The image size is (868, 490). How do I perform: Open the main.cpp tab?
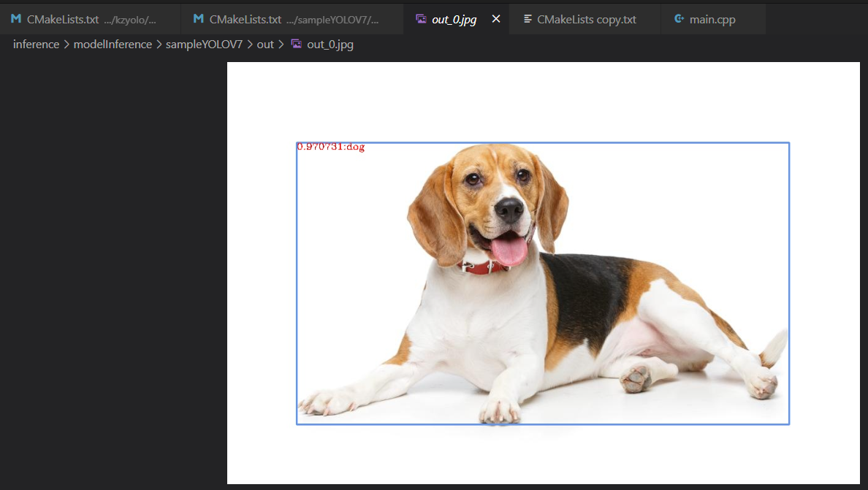click(x=713, y=20)
